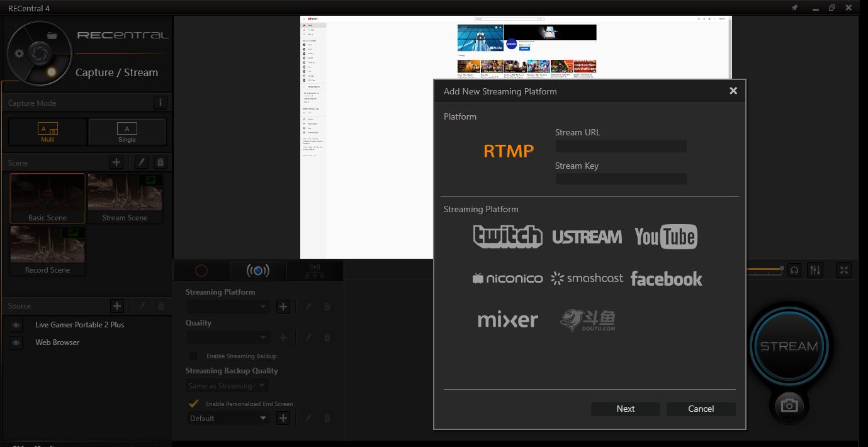Open the Default end screen dropdown
Screen dimensions: 868x447
228,418
